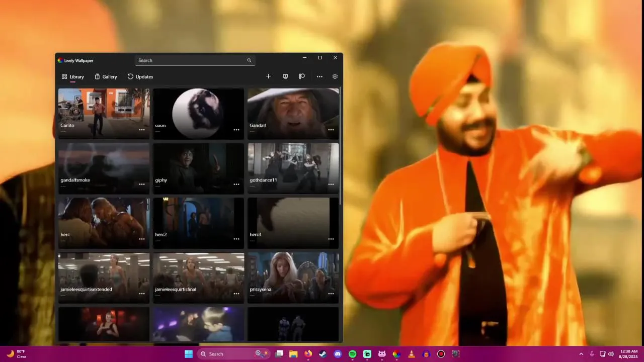Choose the gothdance11 wallpaper
Screen dimensions: 644x362
(293, 168)
